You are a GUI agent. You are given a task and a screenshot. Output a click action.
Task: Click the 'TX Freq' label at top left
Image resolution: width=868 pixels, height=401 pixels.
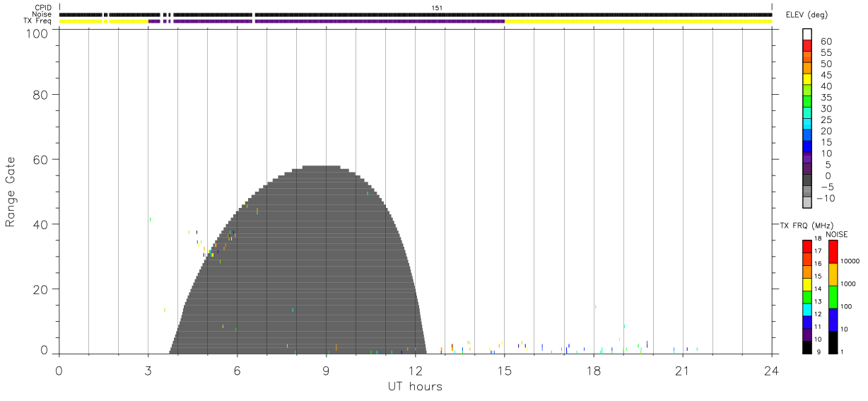coord(38,21)
